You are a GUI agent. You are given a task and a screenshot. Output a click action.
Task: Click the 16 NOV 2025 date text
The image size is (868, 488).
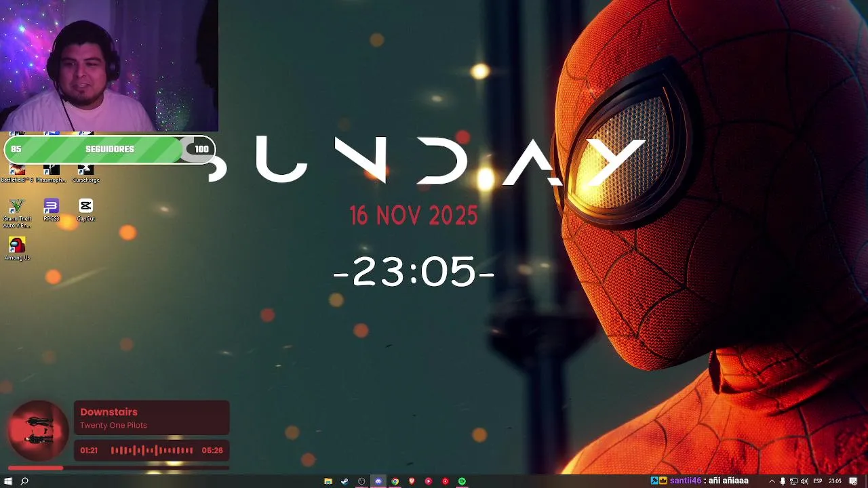point(414,216)
